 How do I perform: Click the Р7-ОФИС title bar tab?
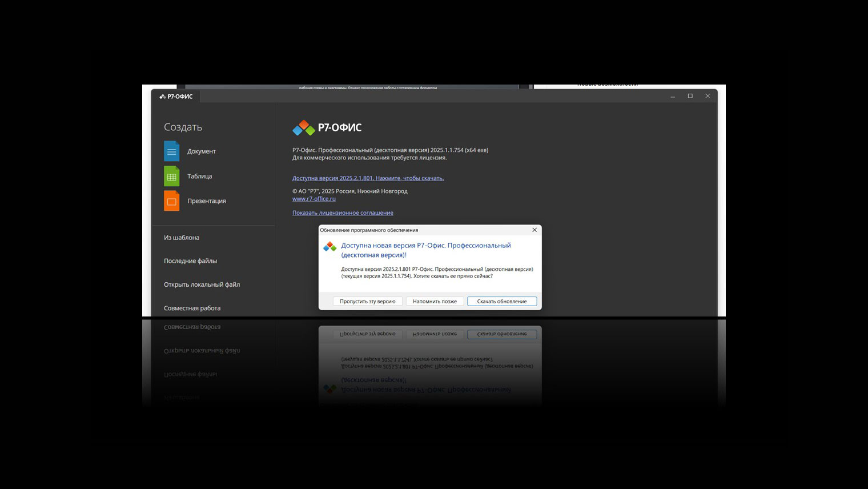click(176, 97)
